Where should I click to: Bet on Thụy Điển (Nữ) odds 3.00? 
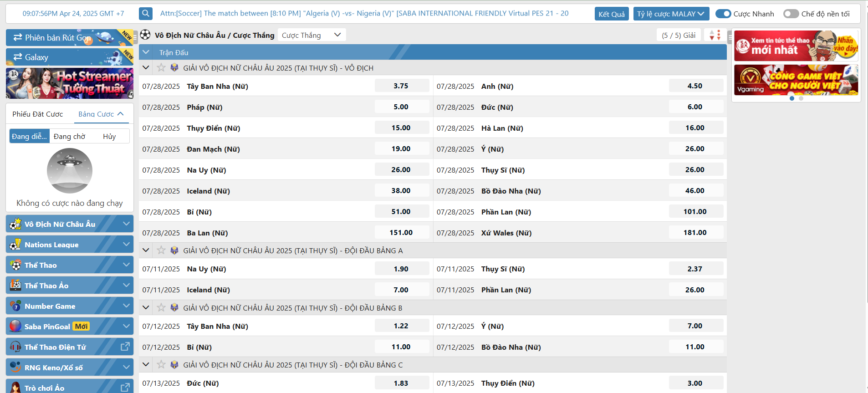pos(695,383)
